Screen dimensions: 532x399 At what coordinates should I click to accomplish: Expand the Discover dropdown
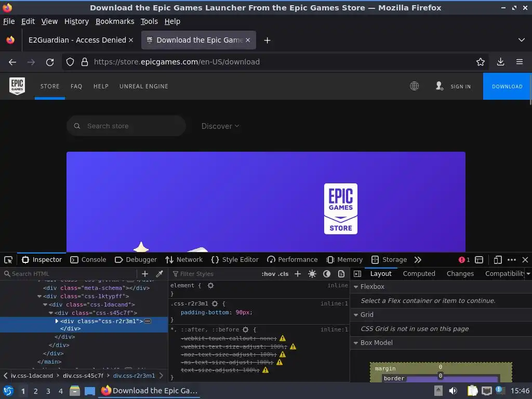click(220, 126)
